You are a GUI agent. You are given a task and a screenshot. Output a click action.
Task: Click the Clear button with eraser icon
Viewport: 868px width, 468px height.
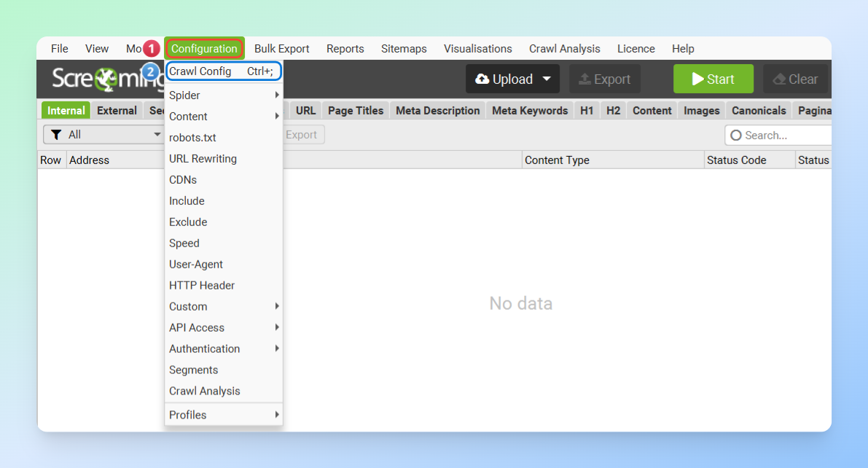click(x=795, y=79)
